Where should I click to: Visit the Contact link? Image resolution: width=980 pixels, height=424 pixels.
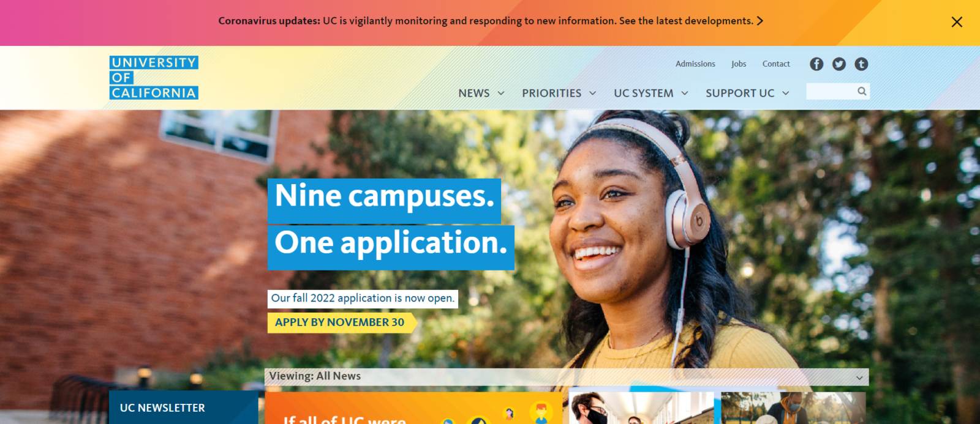[x=776, y=64]
